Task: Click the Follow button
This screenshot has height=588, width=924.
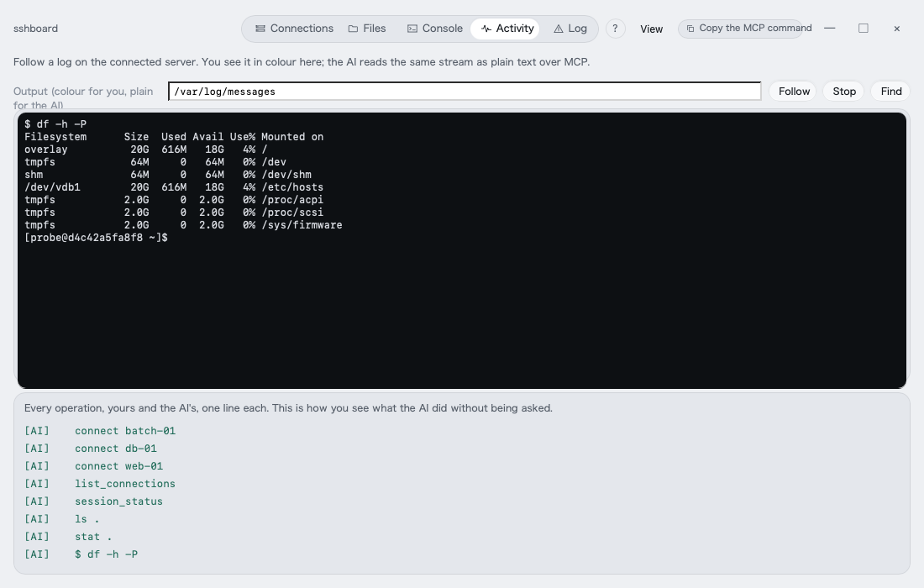Action: pyautogui.click(x=793, y=92)
